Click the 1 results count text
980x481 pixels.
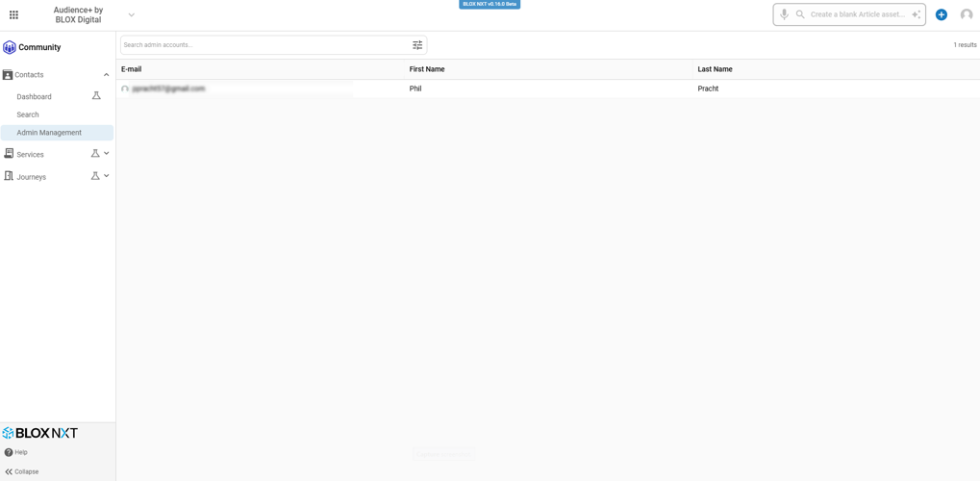(x=965, y=45)
